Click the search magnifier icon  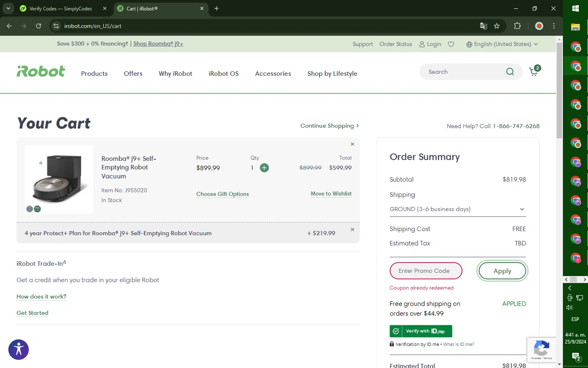[x=510, y=72]
